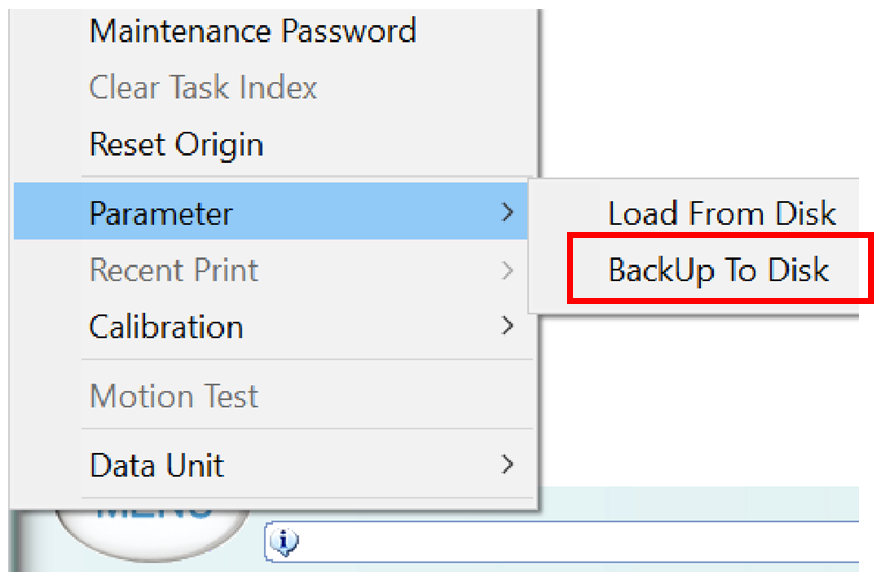Image resolution: width=879 pixels, height=578 pixels.
Task: Open the Maintenance Password menu entry
Action: point(252,31)
